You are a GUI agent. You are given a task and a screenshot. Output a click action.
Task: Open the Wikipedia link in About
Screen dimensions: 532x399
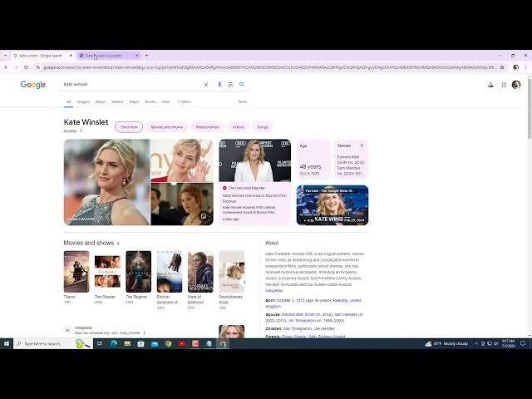tap(273, 291)
